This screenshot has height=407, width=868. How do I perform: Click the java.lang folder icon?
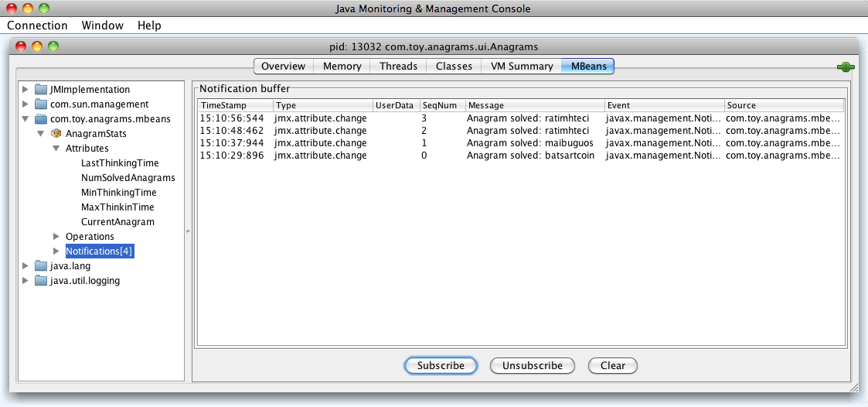pos(41,266)
